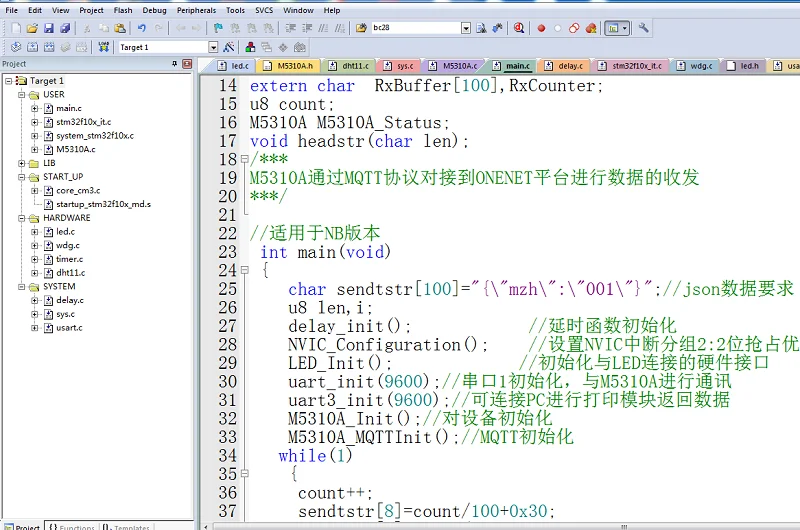Select startup_stm32f10x_md.s in project tree
Viewport: 800px width, 530px height.
pos(104,205)
